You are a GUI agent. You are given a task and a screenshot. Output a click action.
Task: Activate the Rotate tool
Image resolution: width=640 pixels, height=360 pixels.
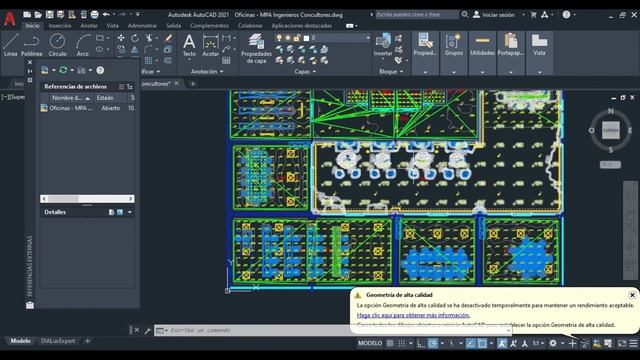[135, 38]
